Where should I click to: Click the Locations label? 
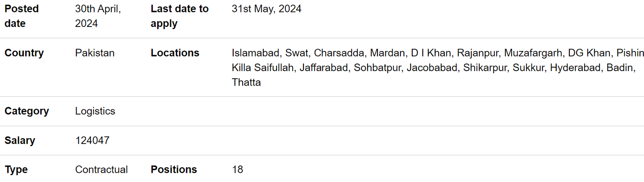tap(175, 53)
